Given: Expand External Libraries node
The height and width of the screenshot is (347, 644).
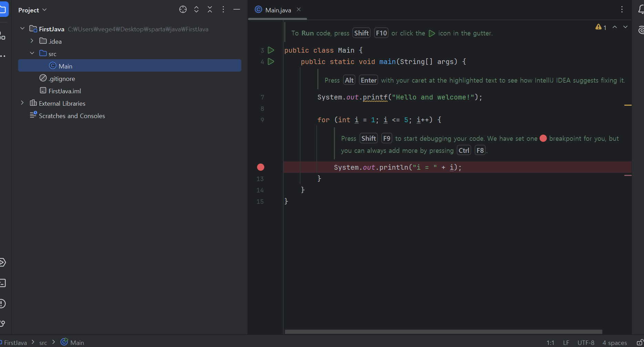Looking at the screenshot, I should [22, 103].
